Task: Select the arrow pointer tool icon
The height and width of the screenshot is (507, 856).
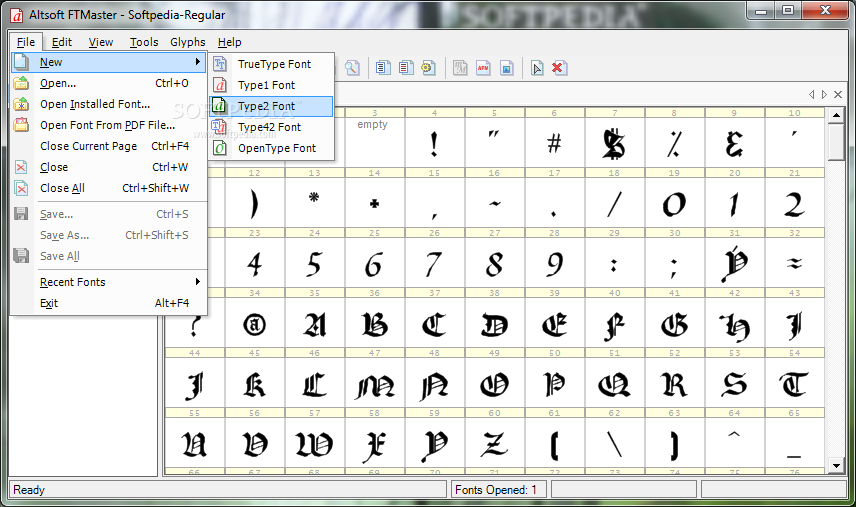Action: click(537, 68)
